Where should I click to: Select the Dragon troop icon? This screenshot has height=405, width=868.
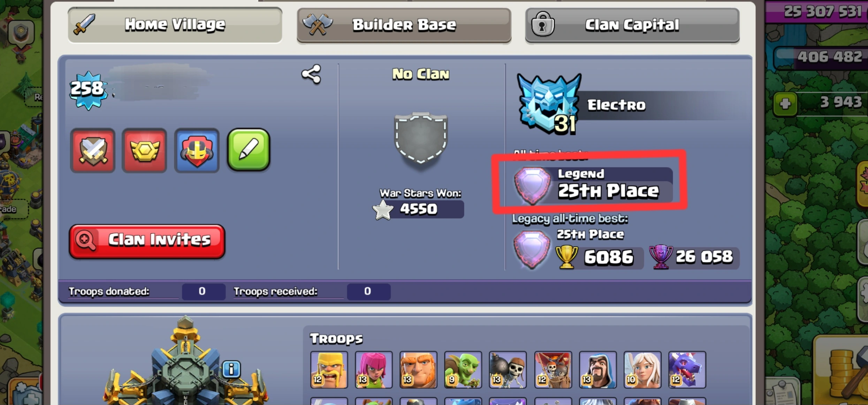pyautogui.click(x=687, y=370)
